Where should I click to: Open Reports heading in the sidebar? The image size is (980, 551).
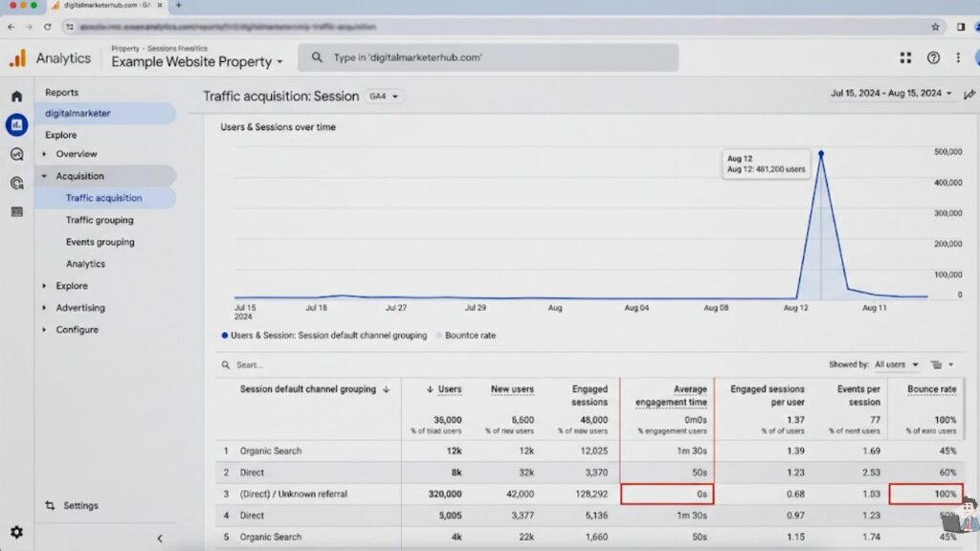(61, 92)
